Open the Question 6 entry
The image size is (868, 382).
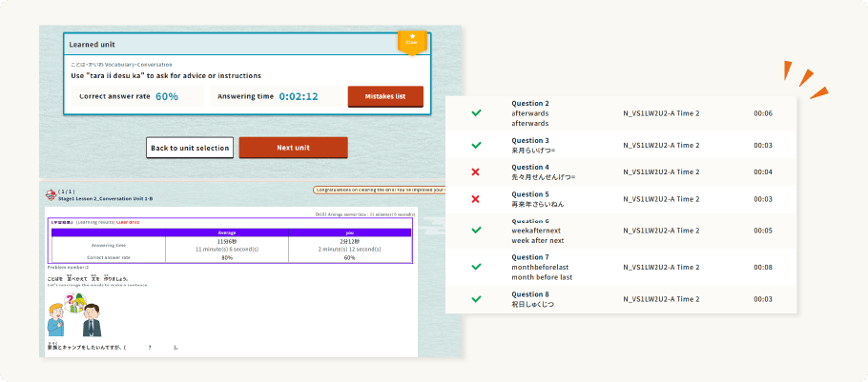coord(536,231)
